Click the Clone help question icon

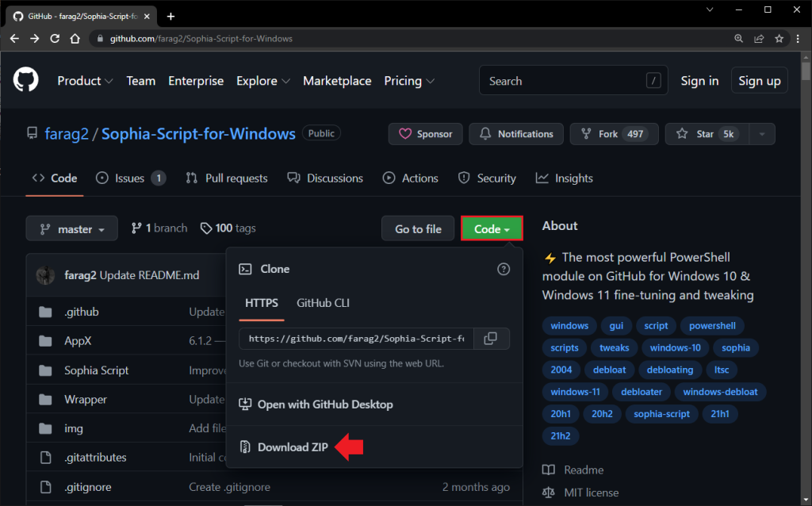click(504, 270)
